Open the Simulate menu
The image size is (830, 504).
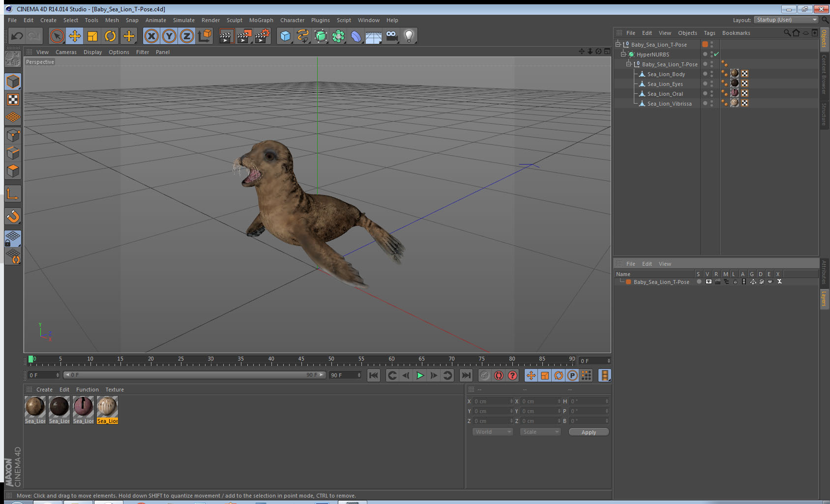(183, 20)
